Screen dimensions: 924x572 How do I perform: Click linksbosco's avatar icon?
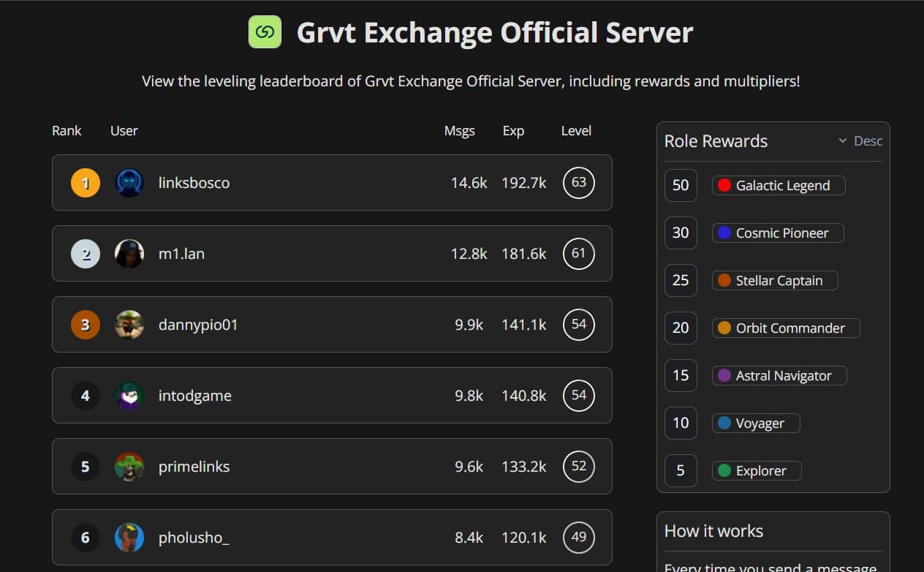point(129,183)
